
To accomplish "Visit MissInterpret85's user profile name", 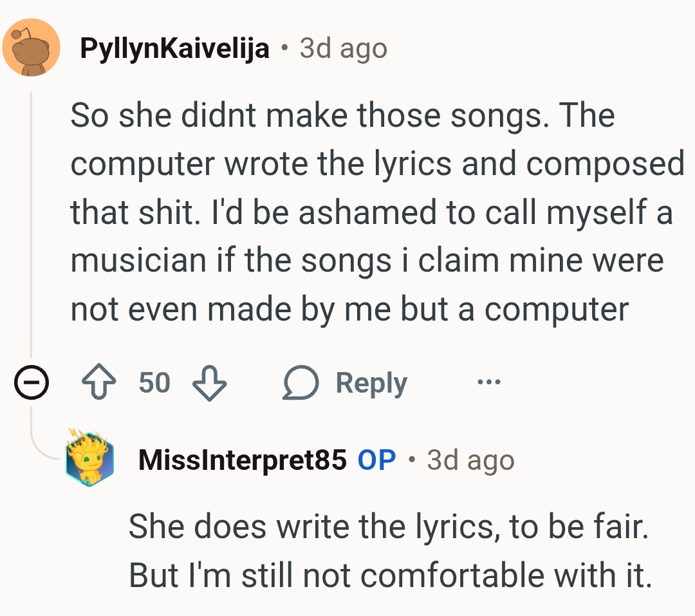I will [x=242, y=460].
